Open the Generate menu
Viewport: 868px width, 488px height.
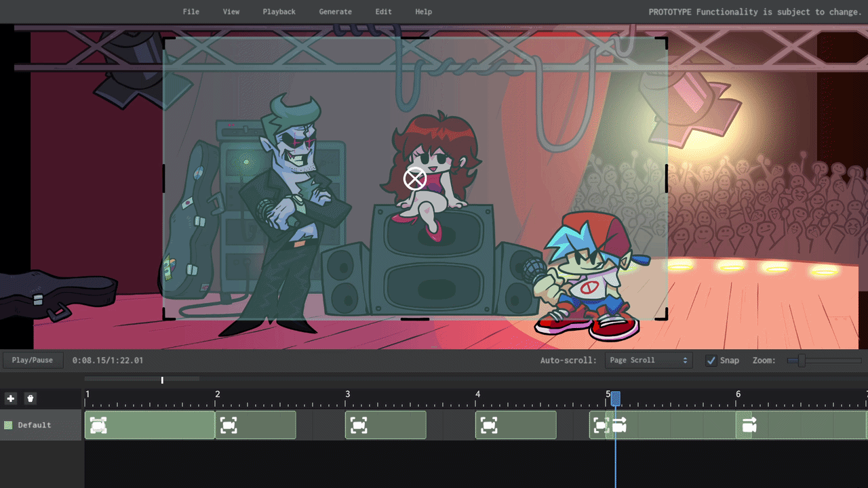click(336, 12)
